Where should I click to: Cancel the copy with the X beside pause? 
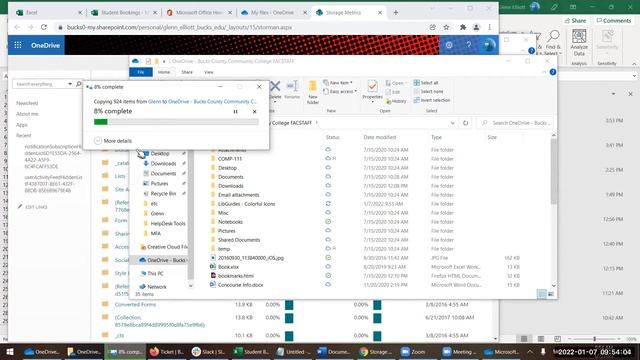point(254,111)
